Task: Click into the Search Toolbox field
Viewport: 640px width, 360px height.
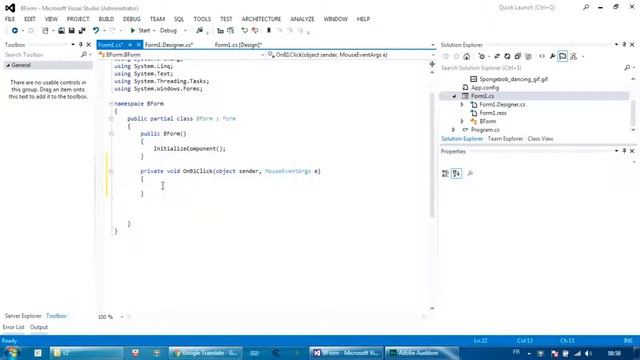Action: tap(43, 55)
